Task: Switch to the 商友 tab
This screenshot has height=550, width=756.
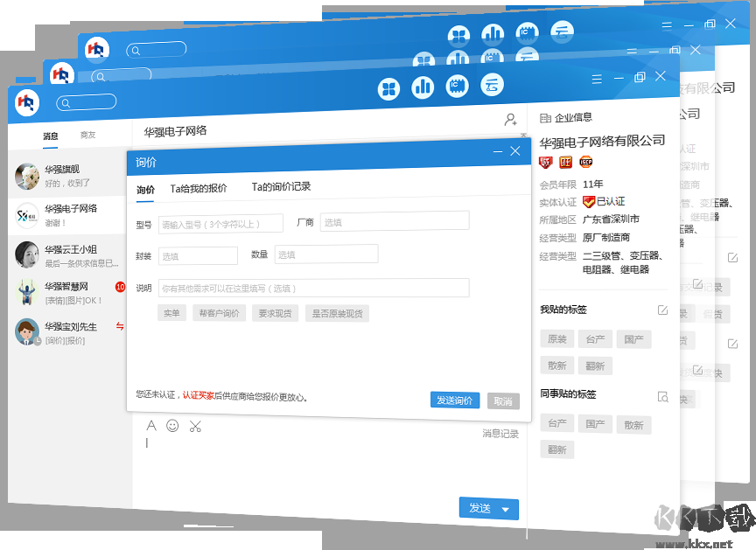Action: point(87,136)
